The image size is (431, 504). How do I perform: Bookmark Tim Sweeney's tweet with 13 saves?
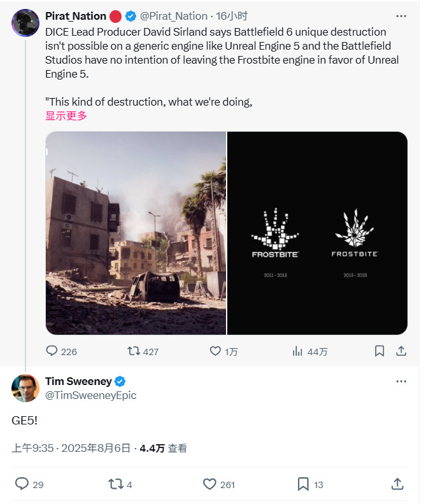pos(303,484)
